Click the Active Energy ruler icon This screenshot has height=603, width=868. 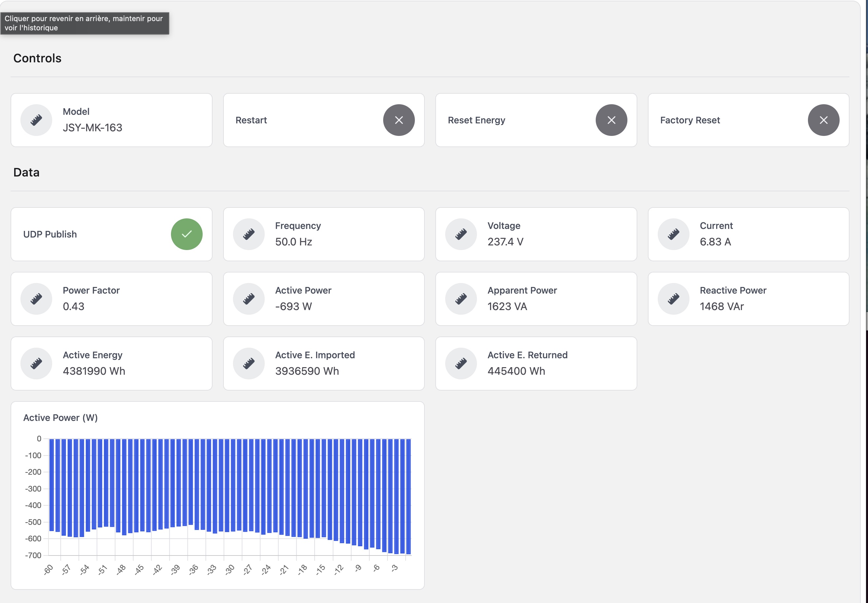click(36, 364)
